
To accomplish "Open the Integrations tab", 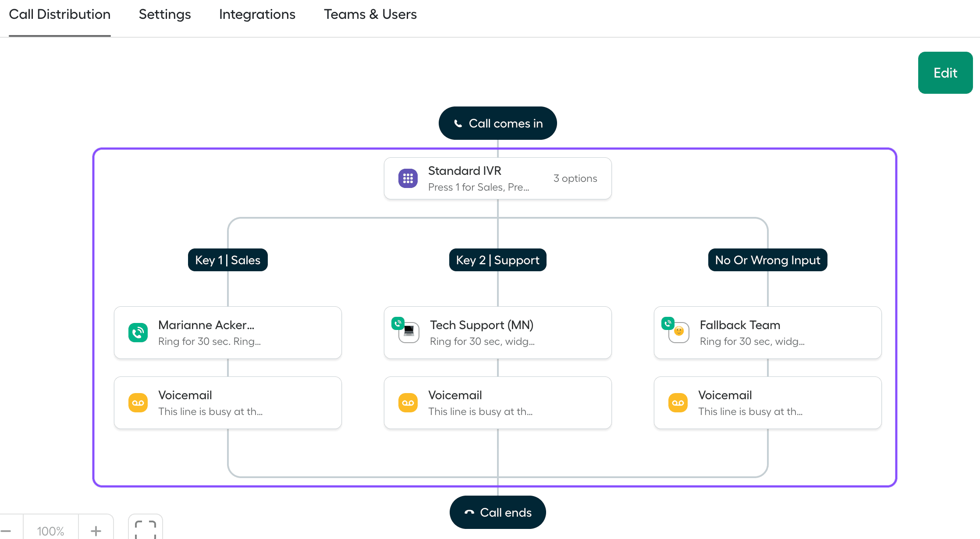I will coord(257,14).
